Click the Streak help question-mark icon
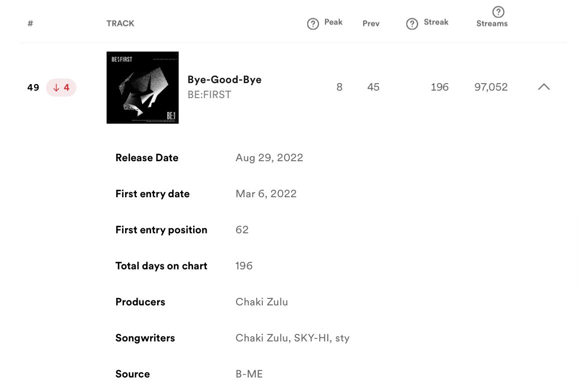The image size is (585, 392). coord(412,24)
